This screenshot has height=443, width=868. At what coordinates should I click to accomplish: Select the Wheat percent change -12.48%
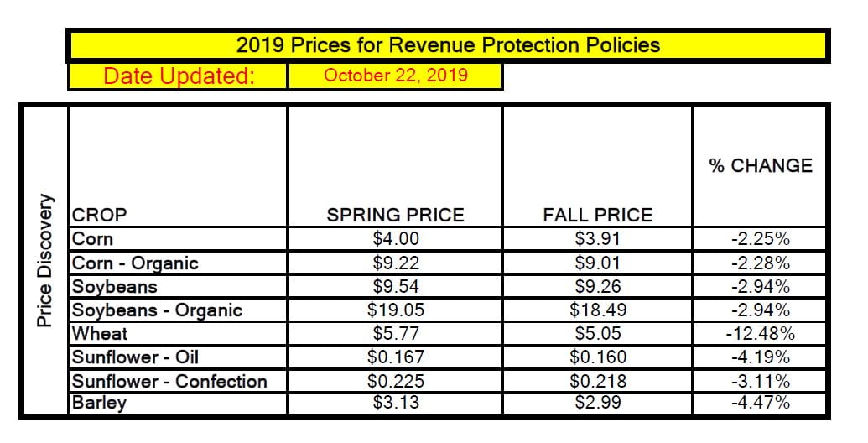click(x=760, y=334)
